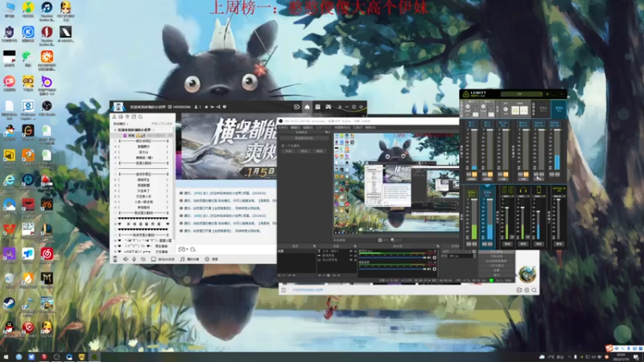Click the play-box icon in YY title bar
This screenshot has width=644, height=362.
click(x=296, y=107)
